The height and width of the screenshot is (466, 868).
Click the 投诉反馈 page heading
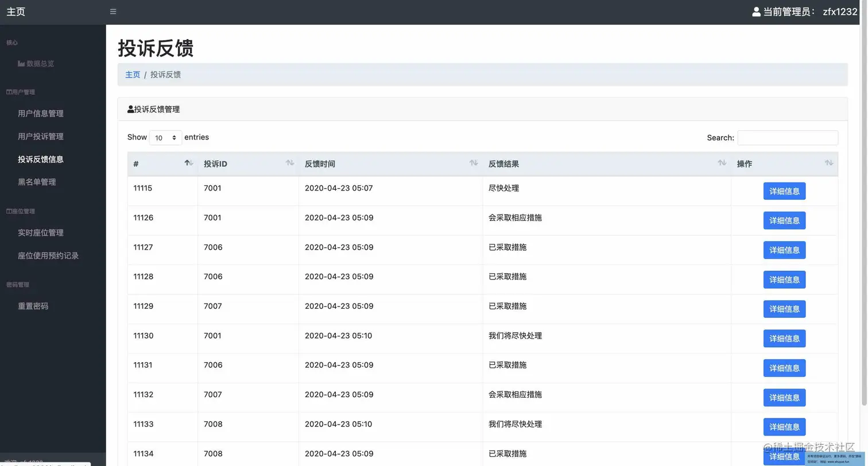click(156, 48)
